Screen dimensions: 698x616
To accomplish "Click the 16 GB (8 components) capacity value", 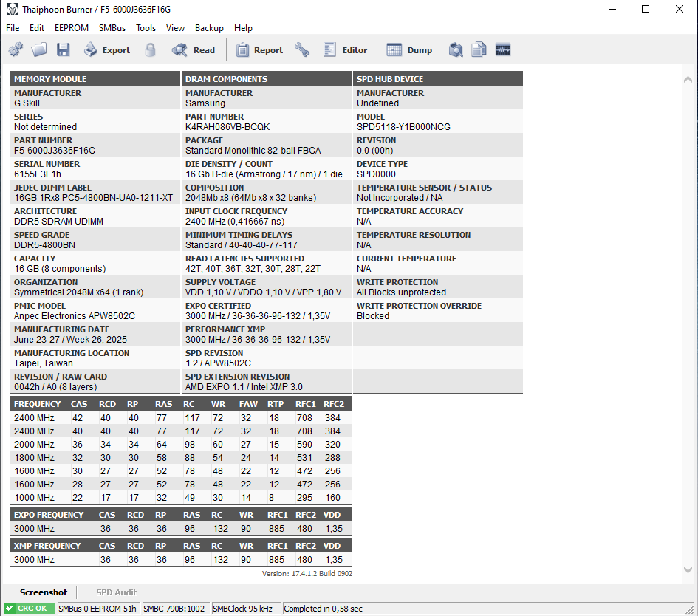I will [60, 269].
